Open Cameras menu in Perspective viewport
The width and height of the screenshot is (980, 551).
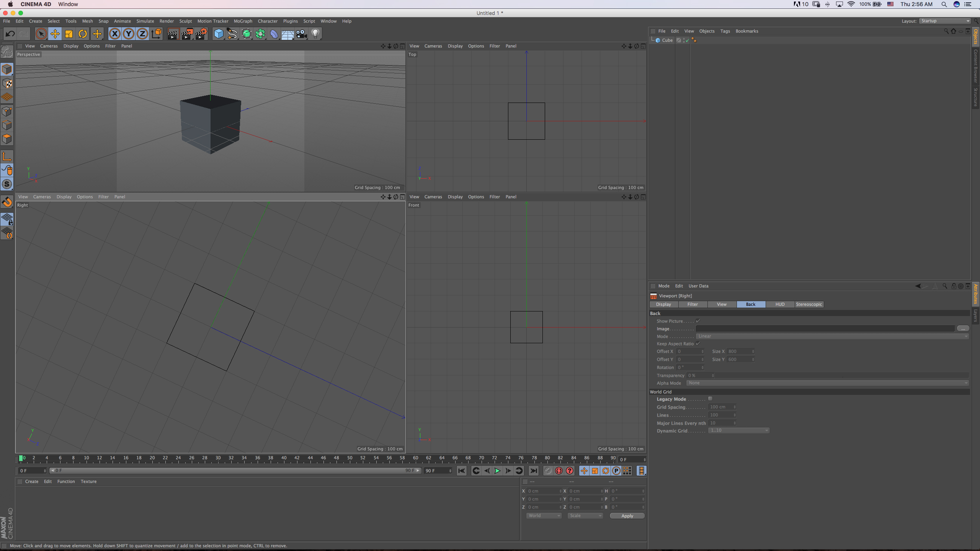point(49,46)
